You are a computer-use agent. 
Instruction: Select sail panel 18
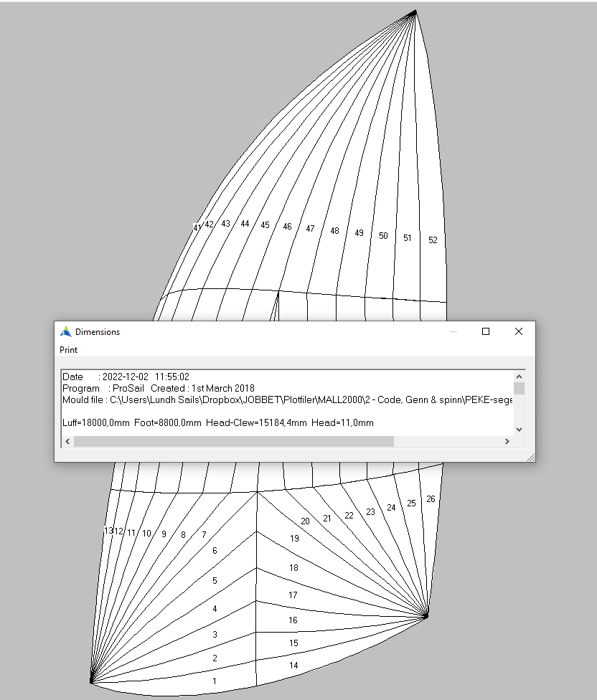(x=293, y=568)
